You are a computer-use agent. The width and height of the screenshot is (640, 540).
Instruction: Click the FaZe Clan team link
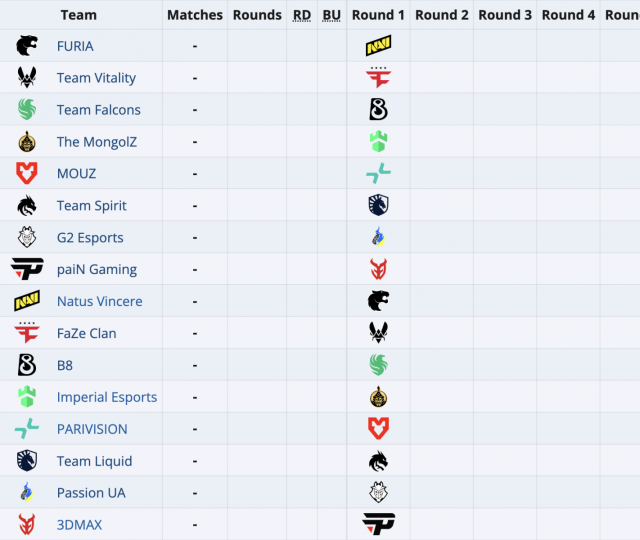[87, 333]
